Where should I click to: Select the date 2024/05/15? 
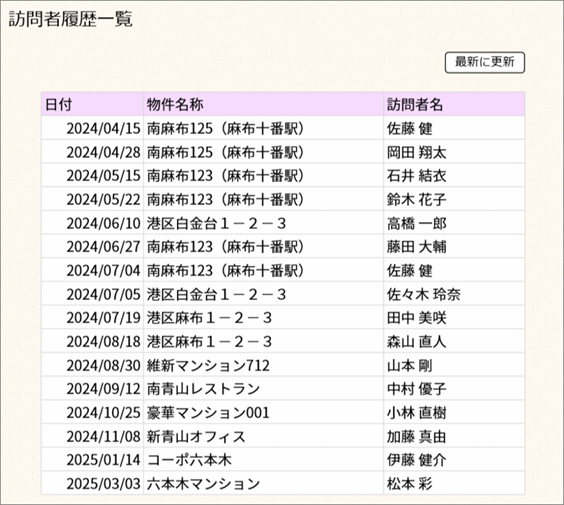103,176
